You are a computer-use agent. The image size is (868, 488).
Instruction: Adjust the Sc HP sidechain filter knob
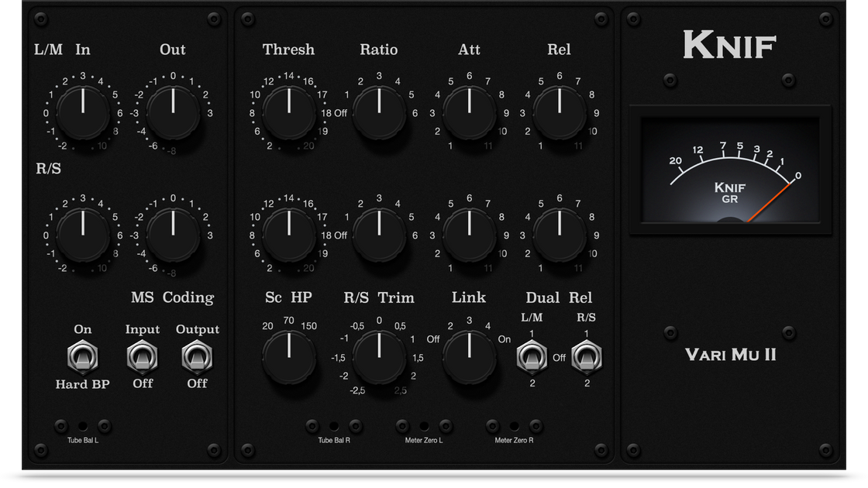tap(289, 356)
